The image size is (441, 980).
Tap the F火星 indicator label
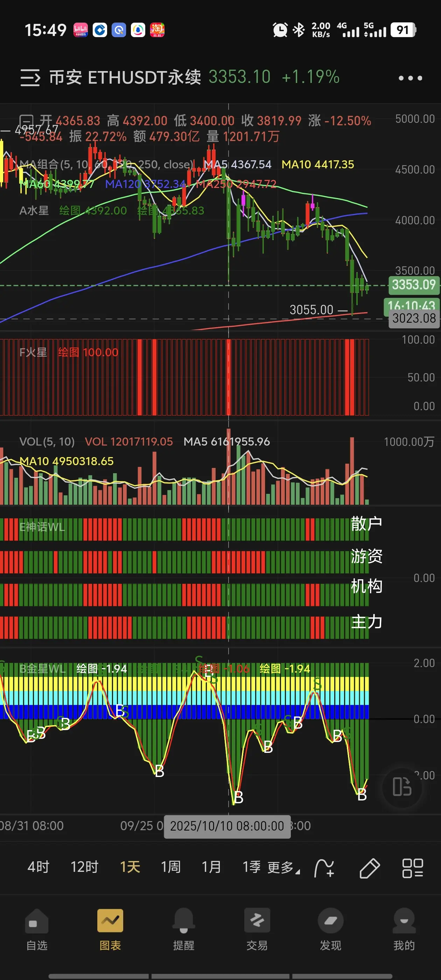(x=33, y=352)
